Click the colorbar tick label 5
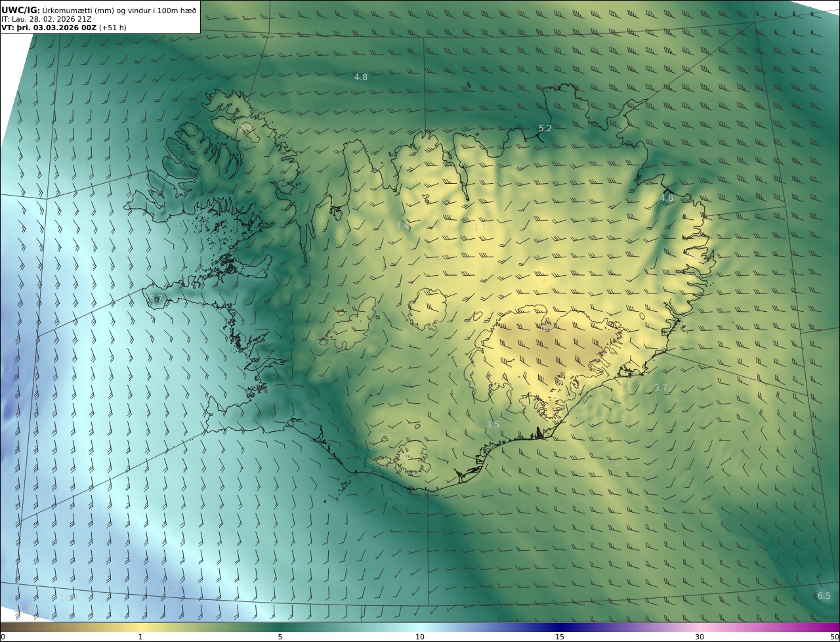 280,637
